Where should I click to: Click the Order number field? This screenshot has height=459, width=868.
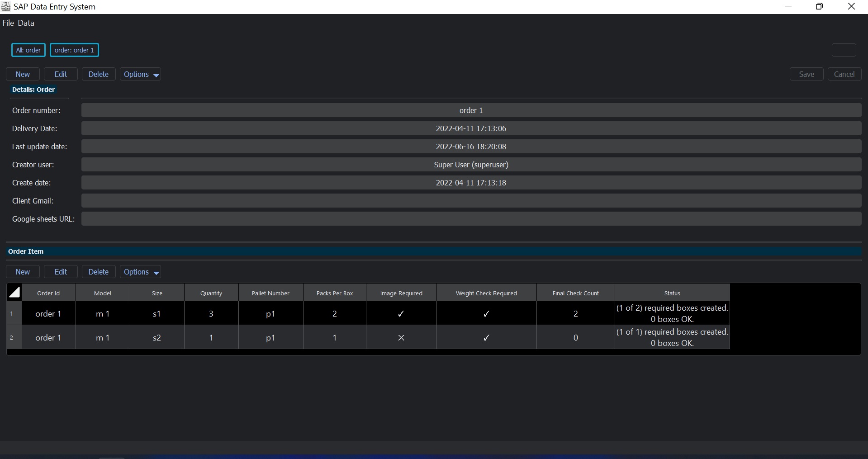[x=471, y=110]
